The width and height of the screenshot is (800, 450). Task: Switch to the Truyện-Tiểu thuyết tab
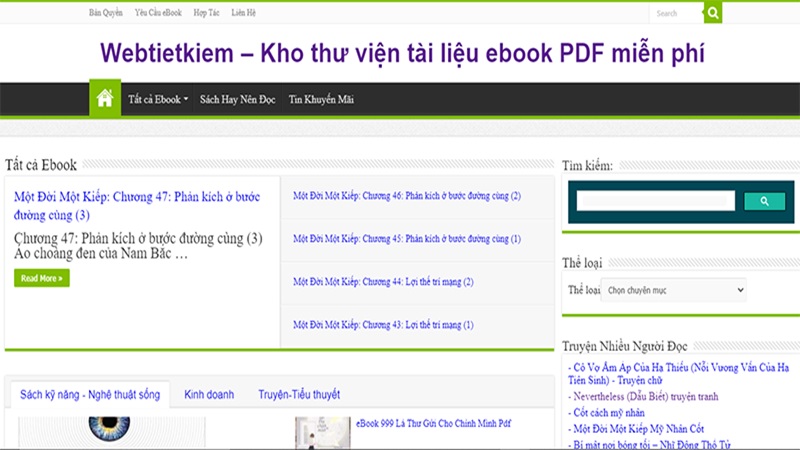coord(299,394)
